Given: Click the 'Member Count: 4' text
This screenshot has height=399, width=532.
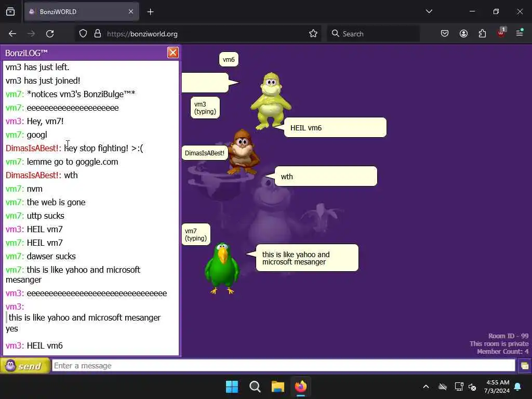Looking at the screenshot, I should pyautogui.click(x=502, y=352).
